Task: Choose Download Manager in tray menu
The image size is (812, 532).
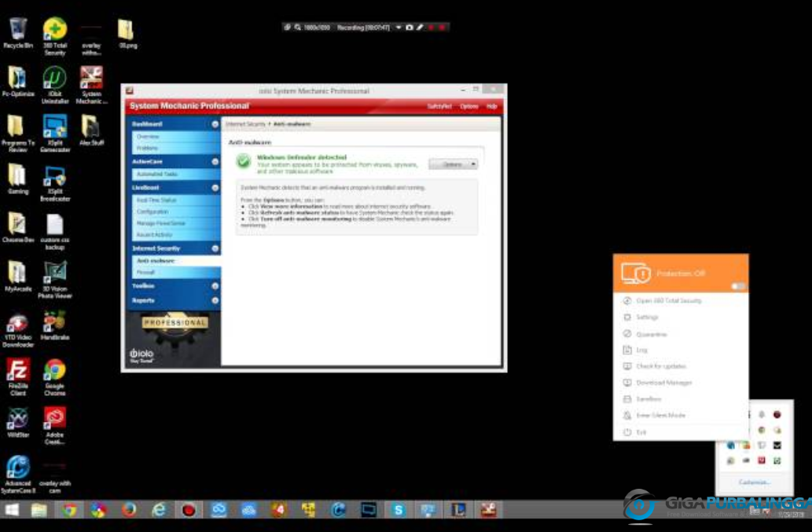Action: 681,383
